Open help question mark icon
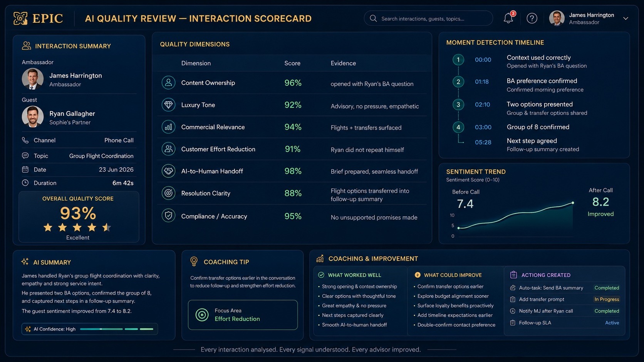644x362 pixels. click(532, 18)
